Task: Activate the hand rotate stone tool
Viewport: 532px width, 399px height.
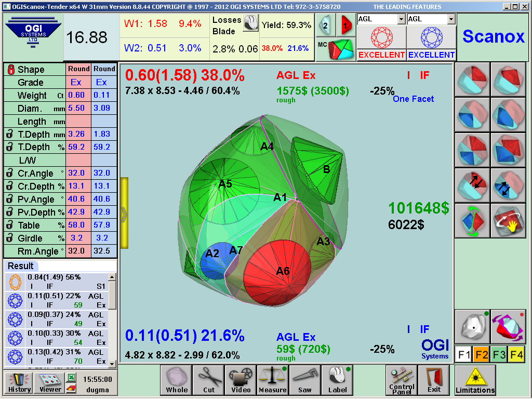Action: tap(508, 220)
